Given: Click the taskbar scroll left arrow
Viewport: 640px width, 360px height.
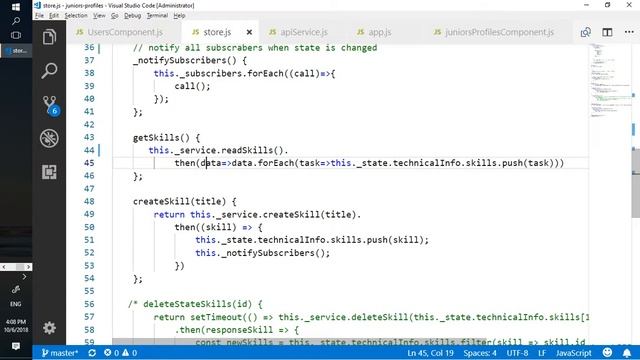Looking at the screenshot, I should pos(4,267).
